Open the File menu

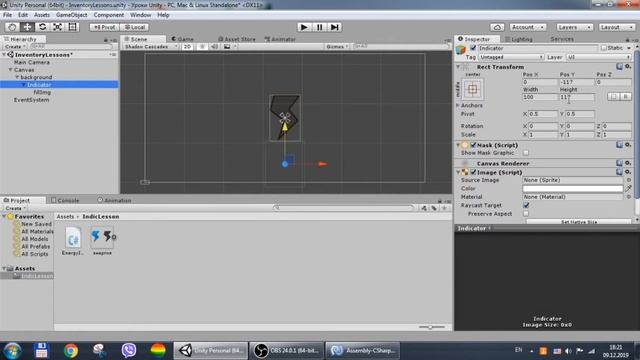click(7, 15)
